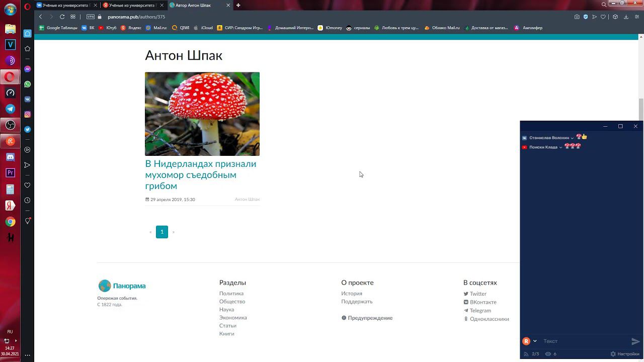Open the Наука section link
This screenshot has height=362, width=644.
pyautogui.click(x=226, y=310)
